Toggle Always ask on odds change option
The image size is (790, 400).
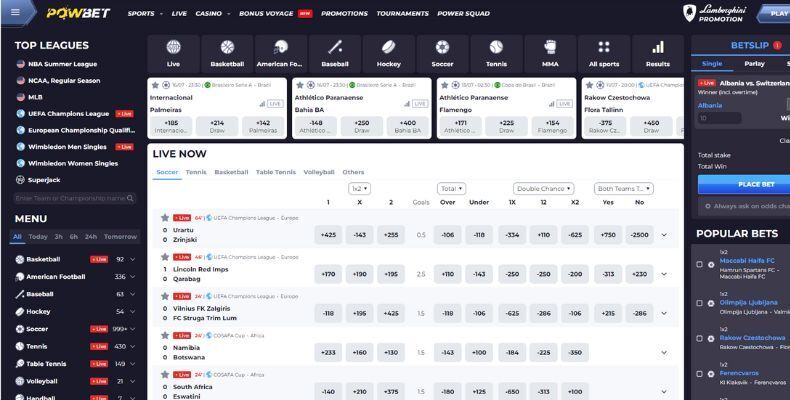click(708, 206)
